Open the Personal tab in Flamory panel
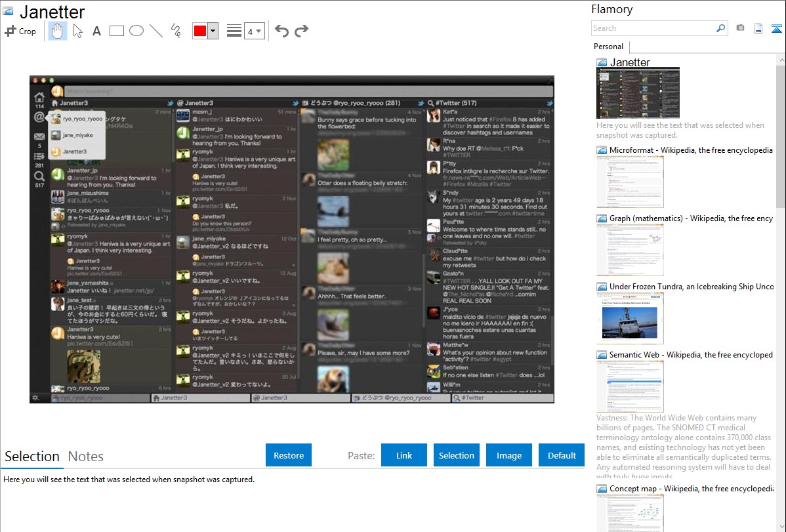Image resolution: width=786 pixels, height=532 pixels. [x=608, y=47]
